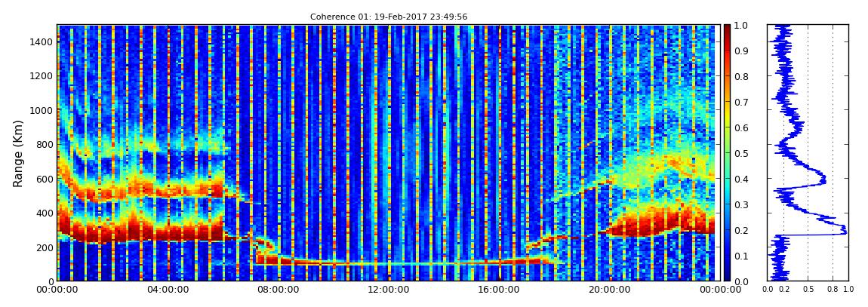Screen dimensions: 868x307
Task: Click the plot title 'Coherence 01: 19-Feb-2017 23:49:56'
Action: (x=389, y=17)
